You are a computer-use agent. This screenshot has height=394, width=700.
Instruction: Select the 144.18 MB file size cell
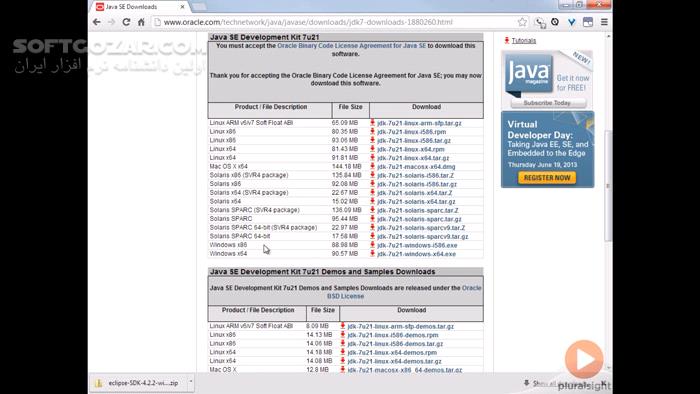pos(346,166)
